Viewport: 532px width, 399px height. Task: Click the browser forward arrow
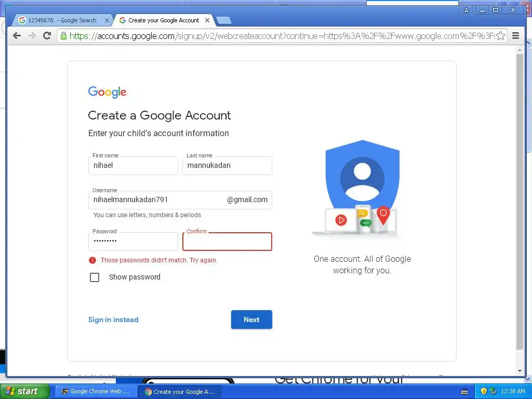[32, 36]
